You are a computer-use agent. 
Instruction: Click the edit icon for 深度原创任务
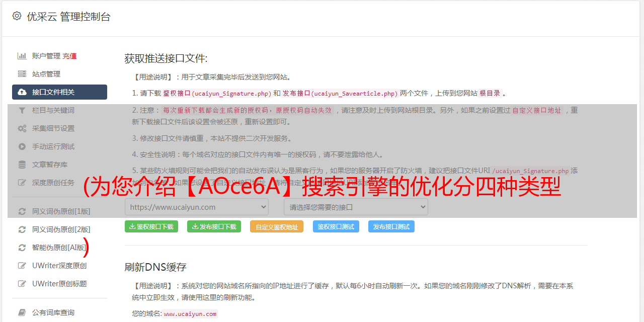pyautogui.click(x=22, y=183)
